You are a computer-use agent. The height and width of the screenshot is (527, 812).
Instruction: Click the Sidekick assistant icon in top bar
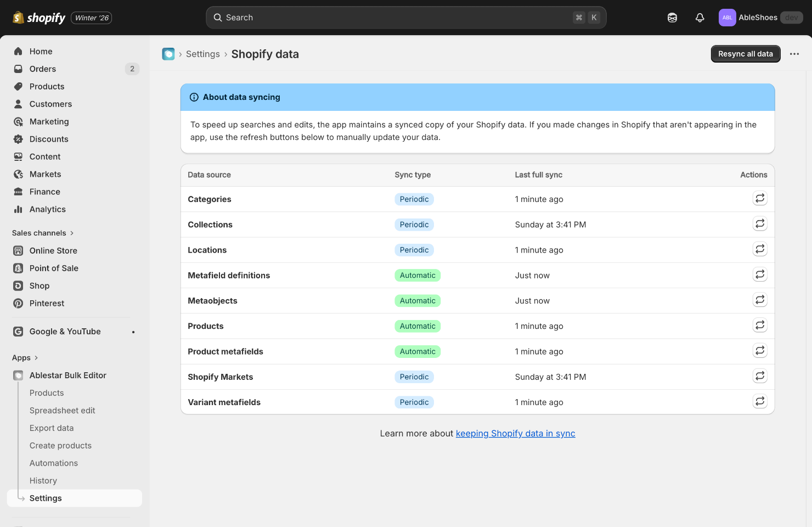pyautogui.click(x=672, y=18)
